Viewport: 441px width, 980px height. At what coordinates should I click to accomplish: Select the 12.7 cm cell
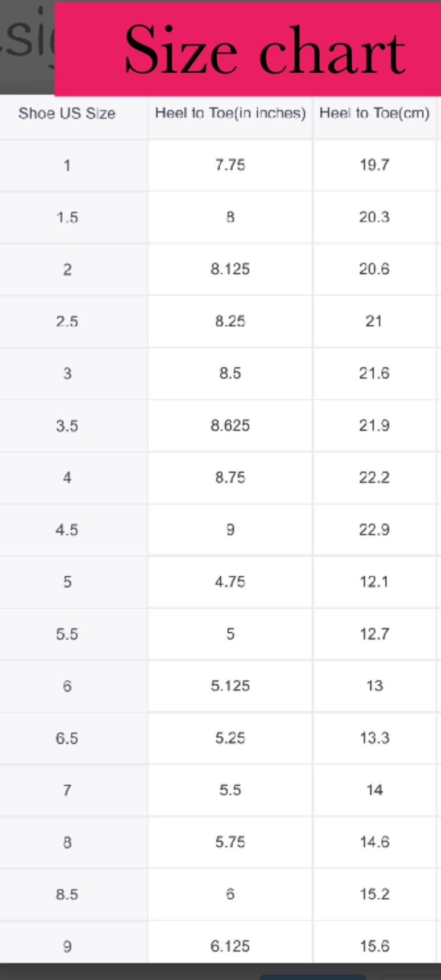pos(374,634)
